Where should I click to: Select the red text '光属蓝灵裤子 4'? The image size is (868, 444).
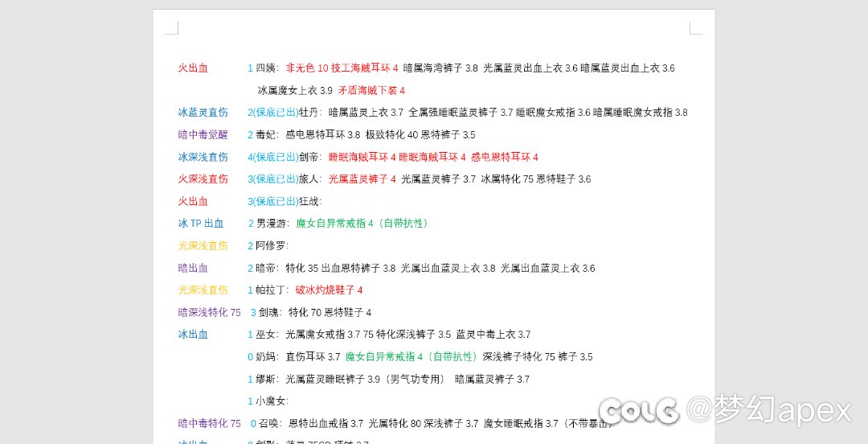(x=362, y=179)
